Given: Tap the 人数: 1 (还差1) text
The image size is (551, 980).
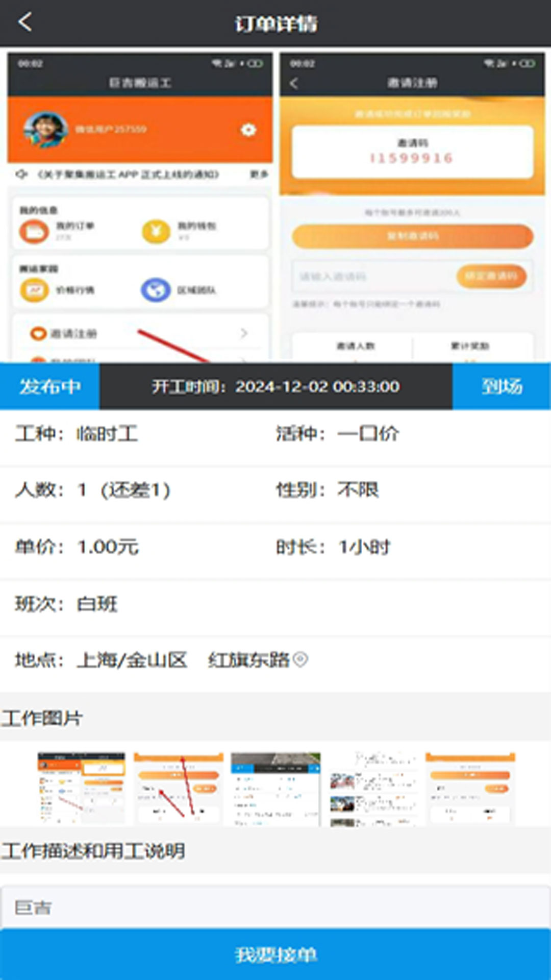Looking at the screenshot, I should pyautogui.click(x=92, y=491).
